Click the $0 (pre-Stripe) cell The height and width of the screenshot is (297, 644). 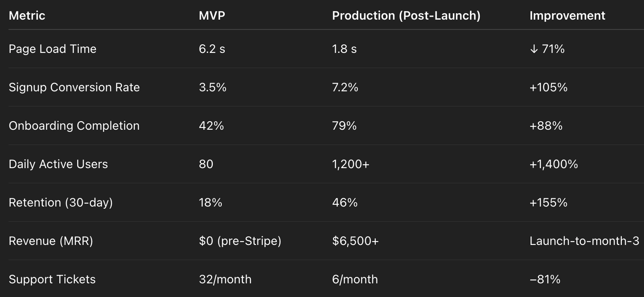[240, 241]
